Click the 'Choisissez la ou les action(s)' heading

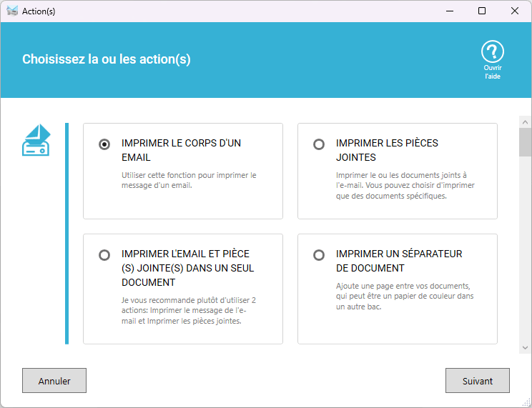pyautogui.click(x=107, y=59)
